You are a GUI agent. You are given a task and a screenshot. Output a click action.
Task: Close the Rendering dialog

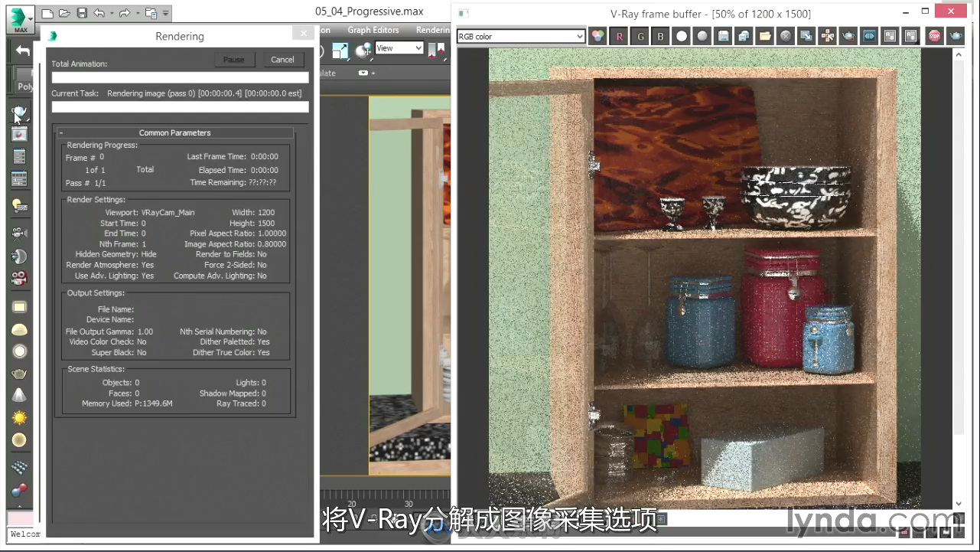pos(303,34)
